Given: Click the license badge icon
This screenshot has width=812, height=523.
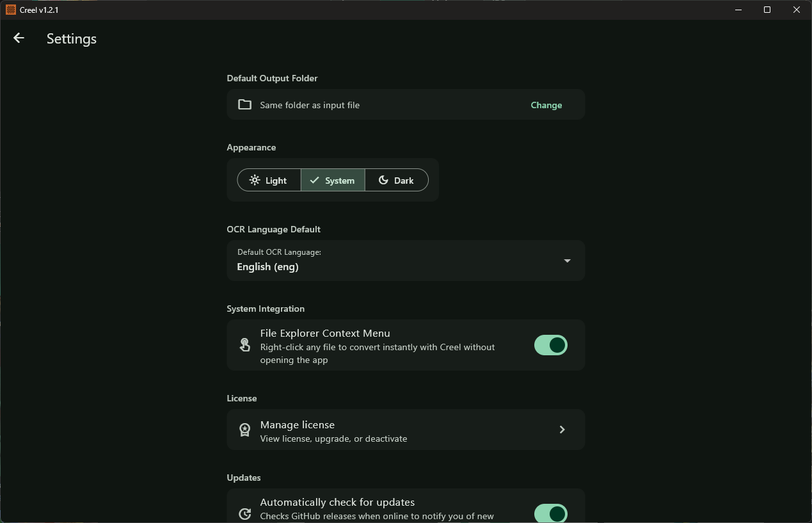Looking at the screenshot, I should 244,430.
